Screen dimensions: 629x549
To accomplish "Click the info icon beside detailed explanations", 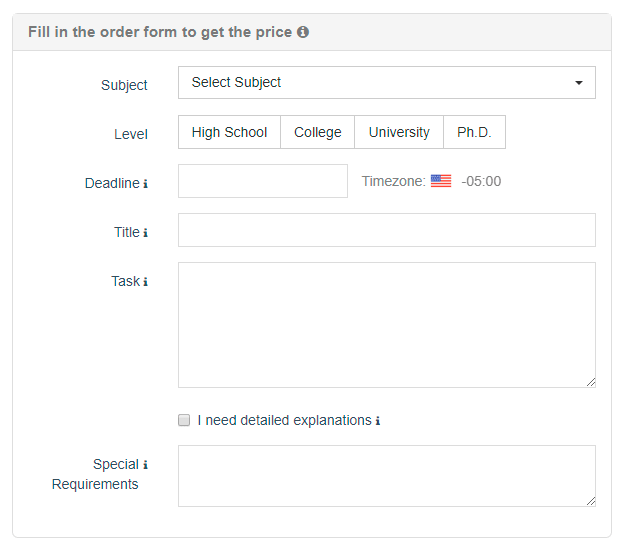I will 378,421.
